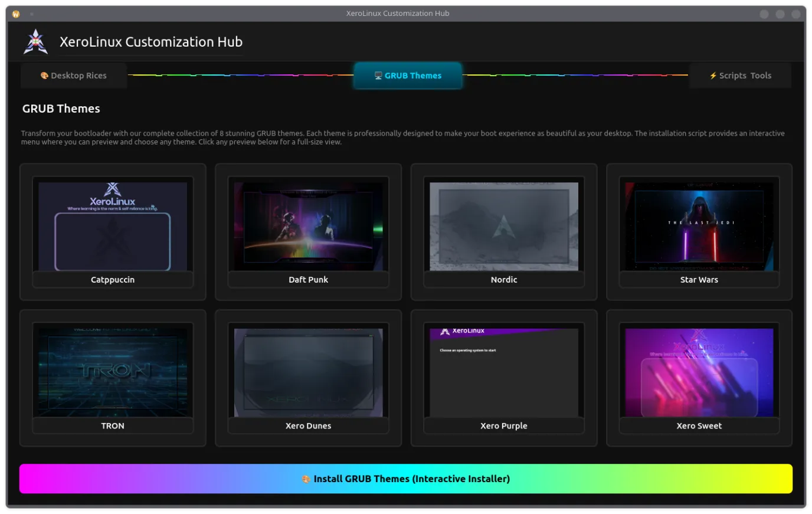The width and height of the screenshot is (812, 514).
Task: View the Nordic theme full-size
Action: pos(503,226)
